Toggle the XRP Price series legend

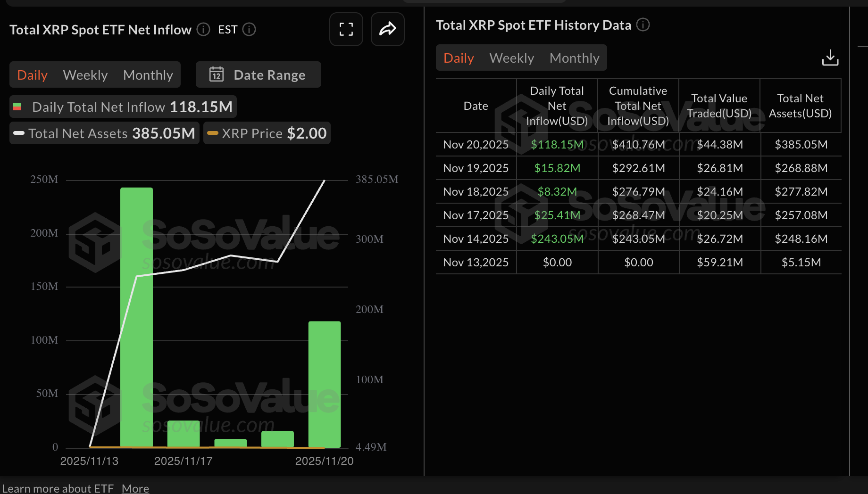point(267,133)
